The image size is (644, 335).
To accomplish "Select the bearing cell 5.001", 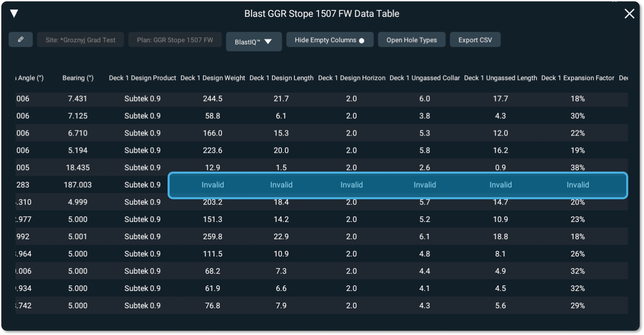I will coord(78,237).
